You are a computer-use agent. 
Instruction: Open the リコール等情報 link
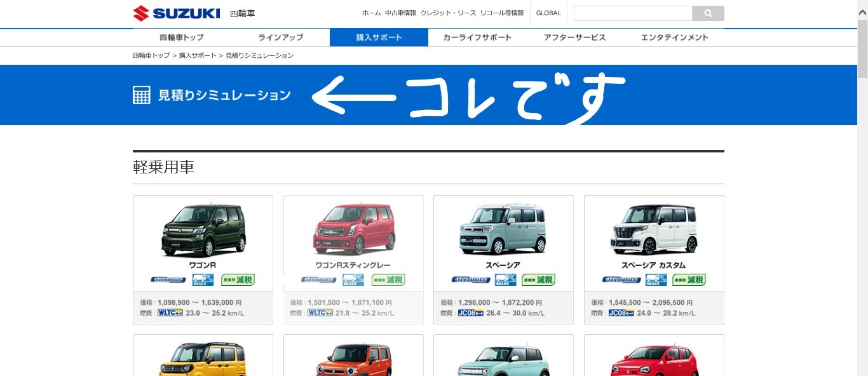coord(502,13)
